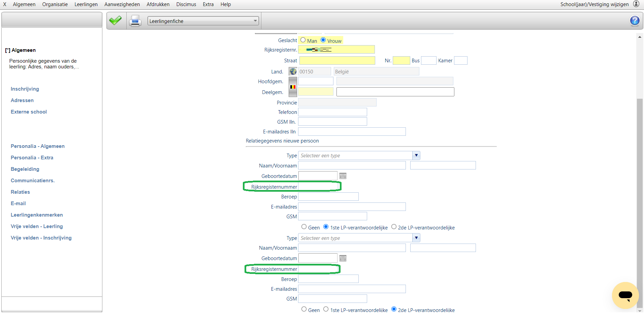Open the blue help question mark icon
Viewport: 644px width, 315px height.
635,21
